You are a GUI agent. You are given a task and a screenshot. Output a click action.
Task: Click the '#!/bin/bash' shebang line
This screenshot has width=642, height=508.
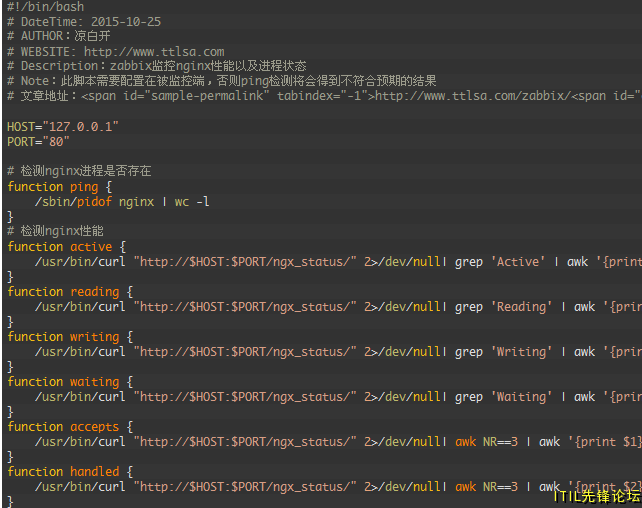click(45, 6)
